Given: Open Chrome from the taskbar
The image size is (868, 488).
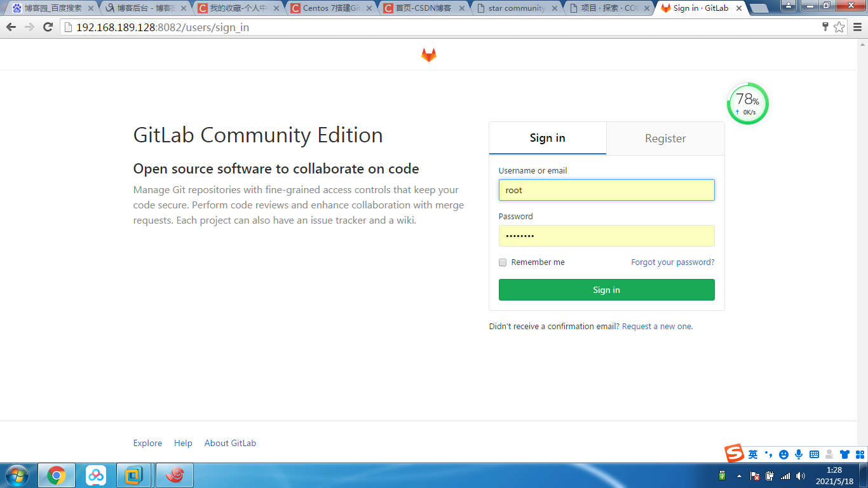Looking at the screenshot, I should coord(57,475).
